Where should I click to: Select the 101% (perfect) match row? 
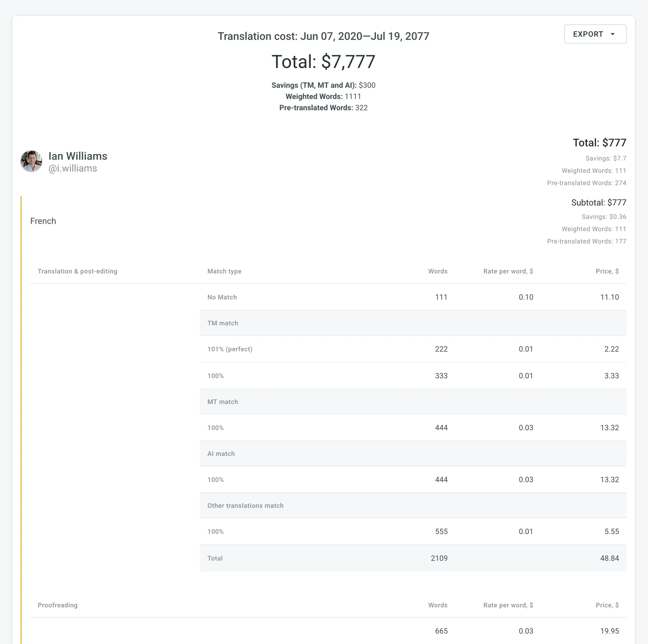point(230,349)
